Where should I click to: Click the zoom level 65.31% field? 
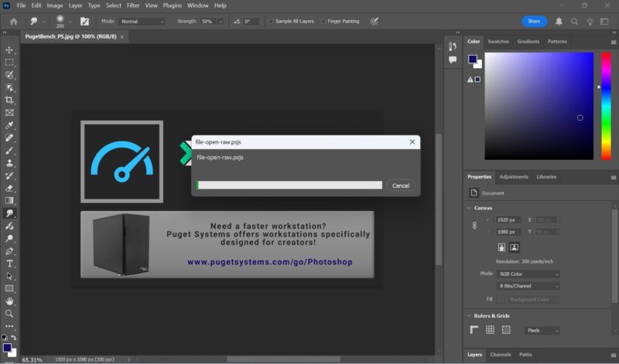coord(32,359)
